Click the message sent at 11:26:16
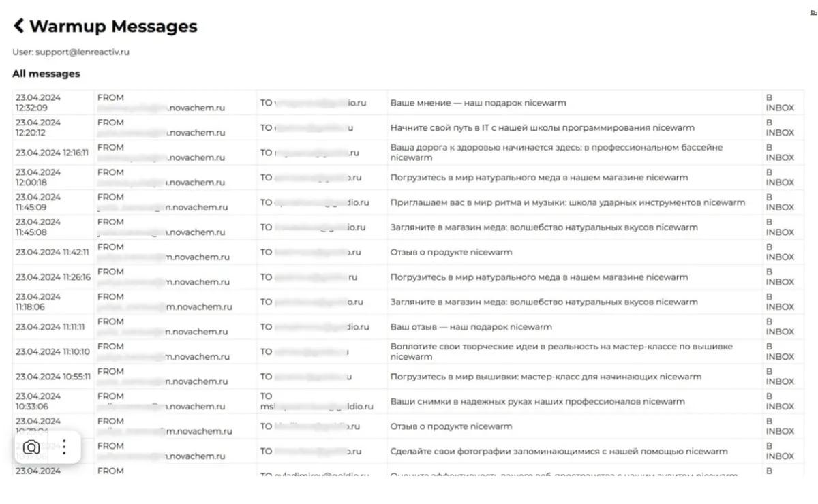The image size is (818, 504). 408,277
